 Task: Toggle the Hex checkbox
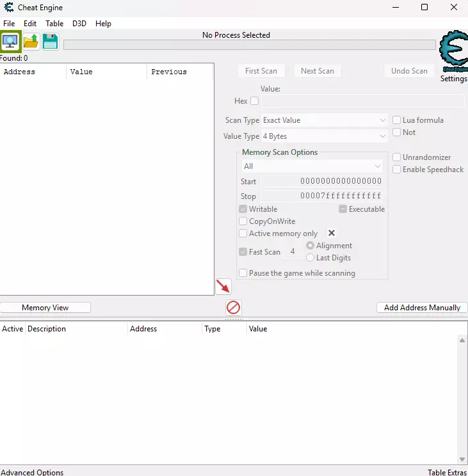pos(255,101)
